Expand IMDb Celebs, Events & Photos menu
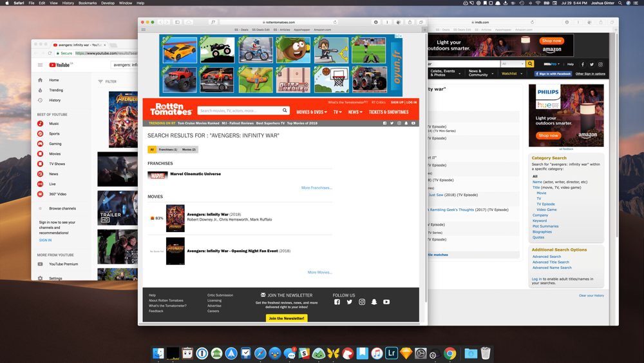This screenshot has width=644, height=363. pos(445,73)
